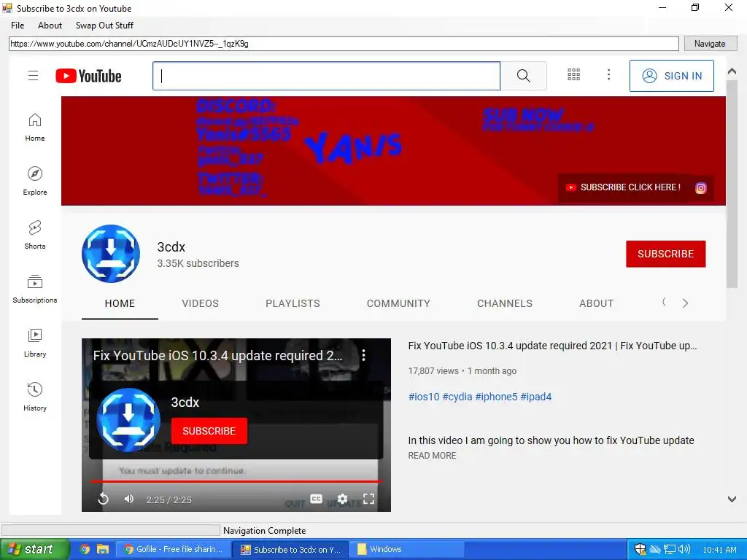Viewport: 747px width, 560px height.
Task: Open the video's three-dot more menu
Action: (x=363, y=355)
